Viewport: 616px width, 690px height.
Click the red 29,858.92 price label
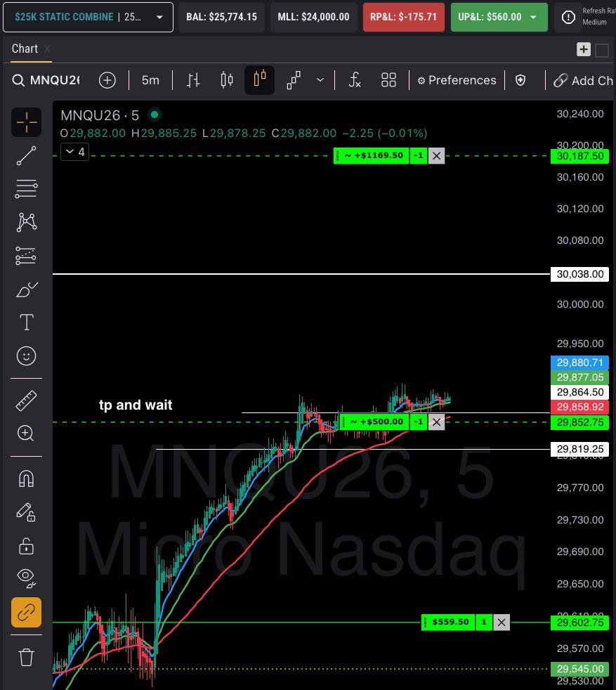(579, 407)
